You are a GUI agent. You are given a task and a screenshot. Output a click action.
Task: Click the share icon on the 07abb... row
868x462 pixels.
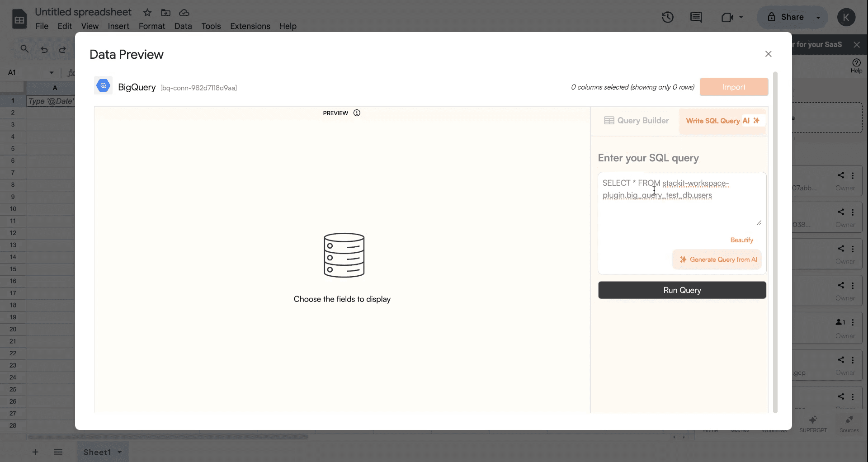[x=841, y=175]
